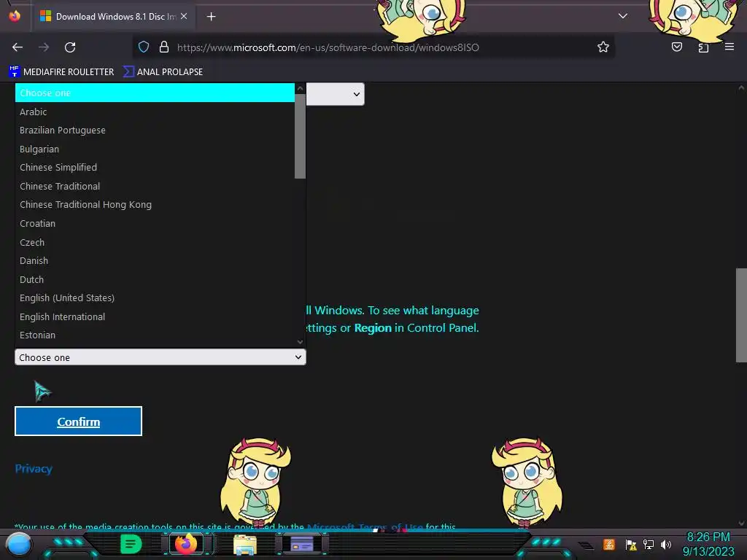Screen dimensions: 747x560
Task: List all tabs with the chevron
Action: [x=623, y=16]
